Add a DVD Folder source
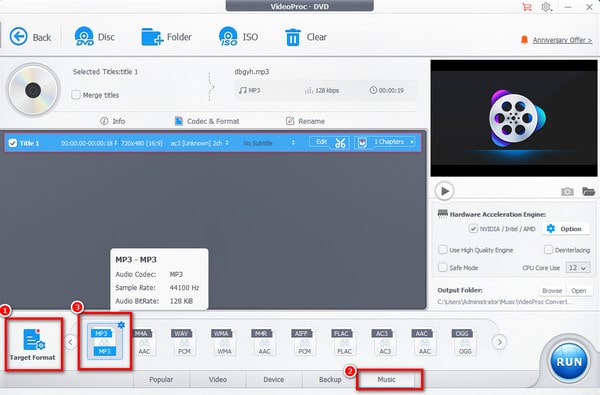Screen dimensions: 600x395 pos(166,37)
